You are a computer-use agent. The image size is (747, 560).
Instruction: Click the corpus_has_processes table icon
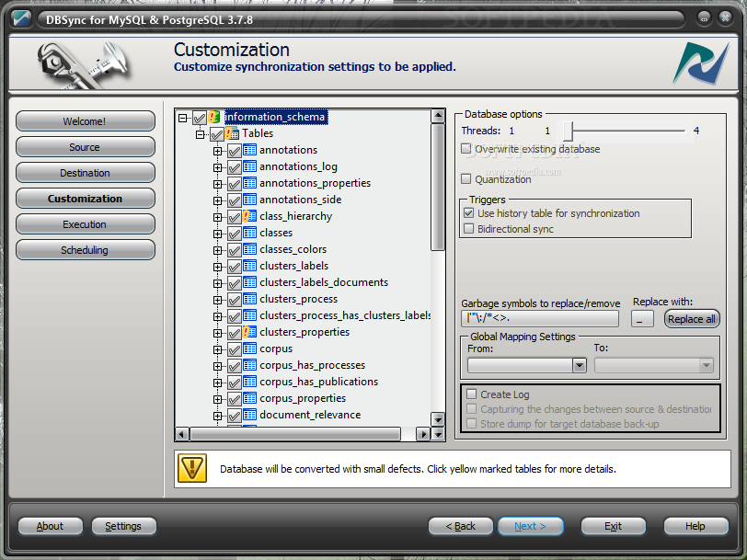pyautogui.click(x=249, y=365)
